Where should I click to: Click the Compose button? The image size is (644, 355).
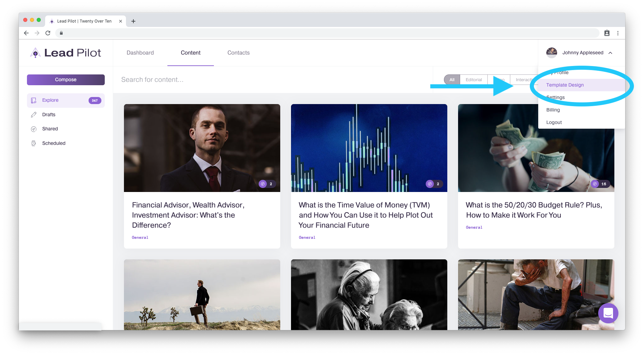[66, 79]
